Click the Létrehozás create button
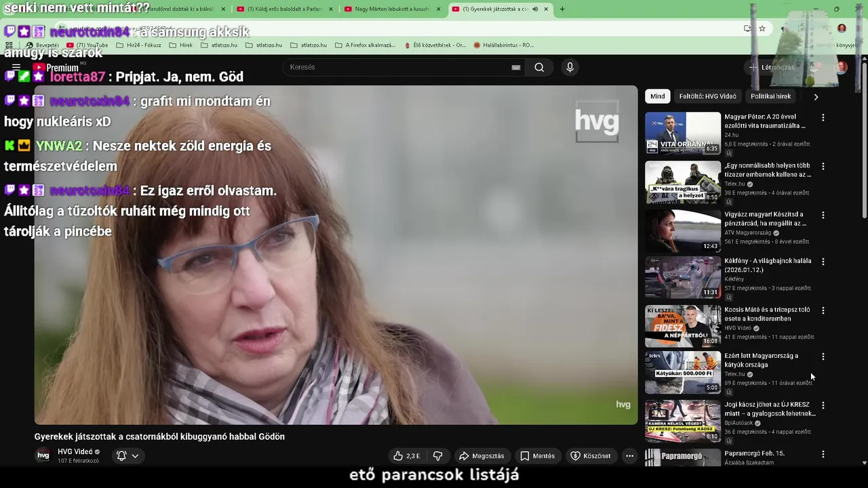Image resolution: width=868 pixels, height=488 pixels. (x=771, y=67)
